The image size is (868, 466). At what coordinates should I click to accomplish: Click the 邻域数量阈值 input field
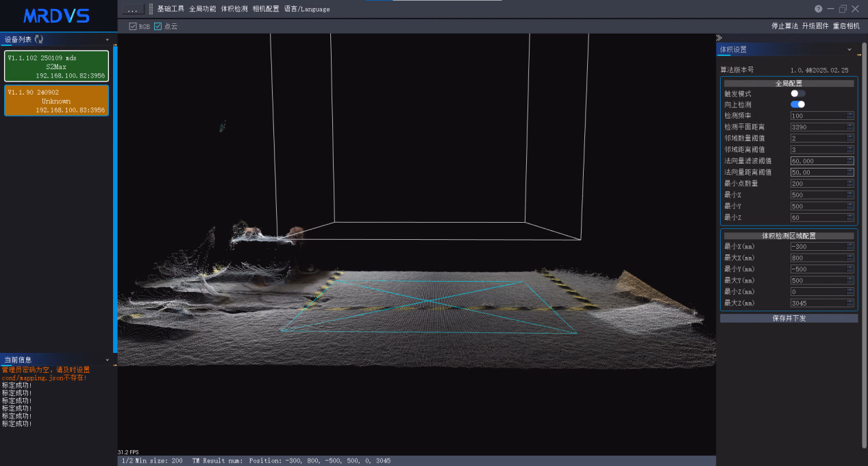point(822,138)
